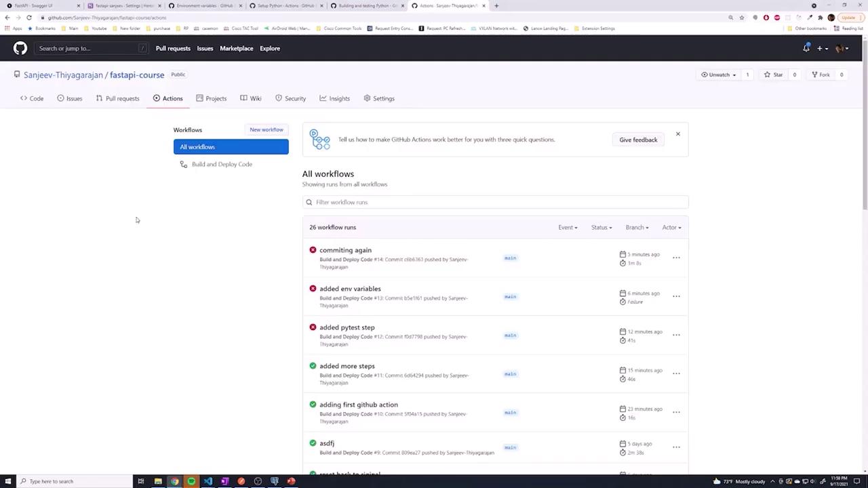Open the notifications bell icon
The width and height of the screenshot is (868, 488).
point(806,48)
